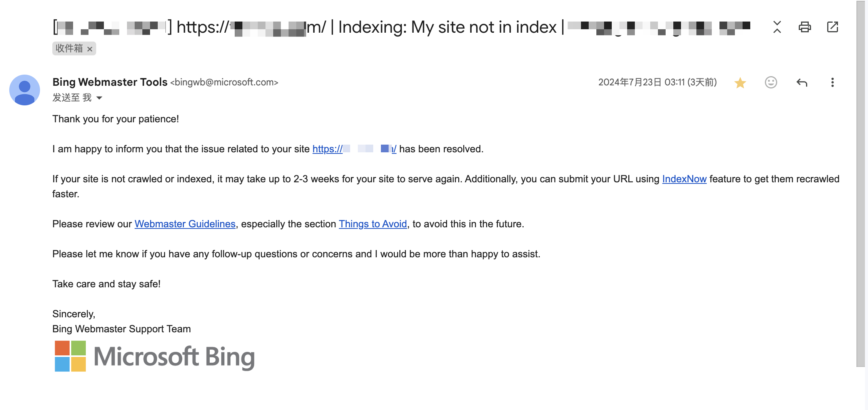
Task: Click the Microsoft Bing logo image
Action: pos(155,356)
